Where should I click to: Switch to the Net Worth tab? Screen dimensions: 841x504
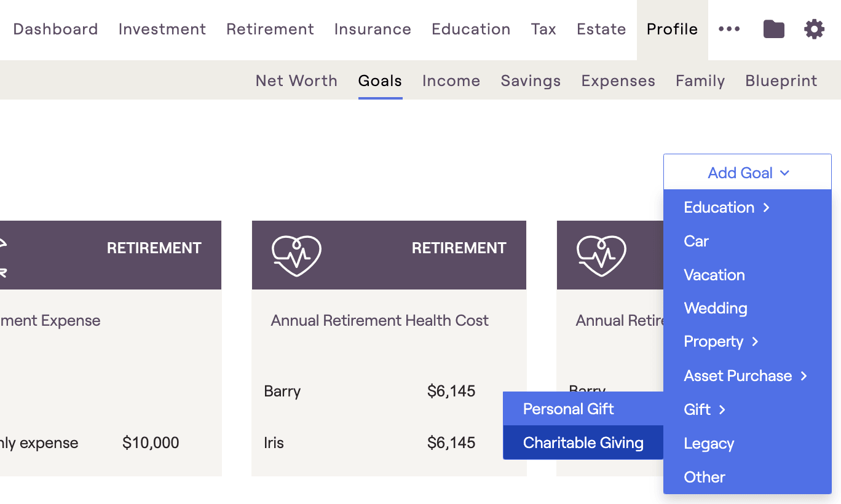[x=296, y=81]
